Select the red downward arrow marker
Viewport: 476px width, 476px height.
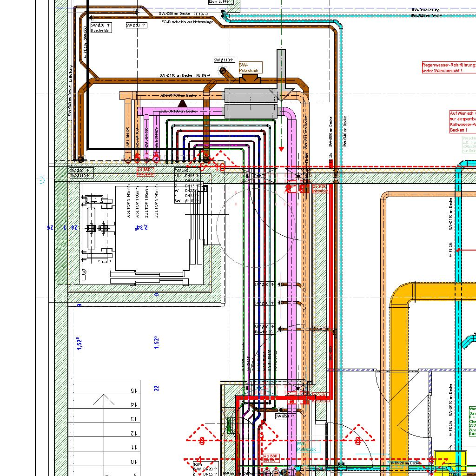pyautogui.click(x=281, y=149)
